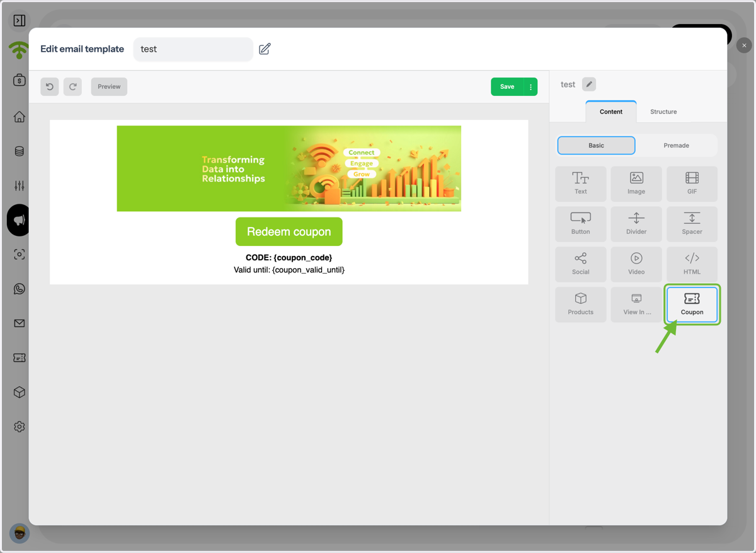Open the database icon in sidebar

pos(20,151)
